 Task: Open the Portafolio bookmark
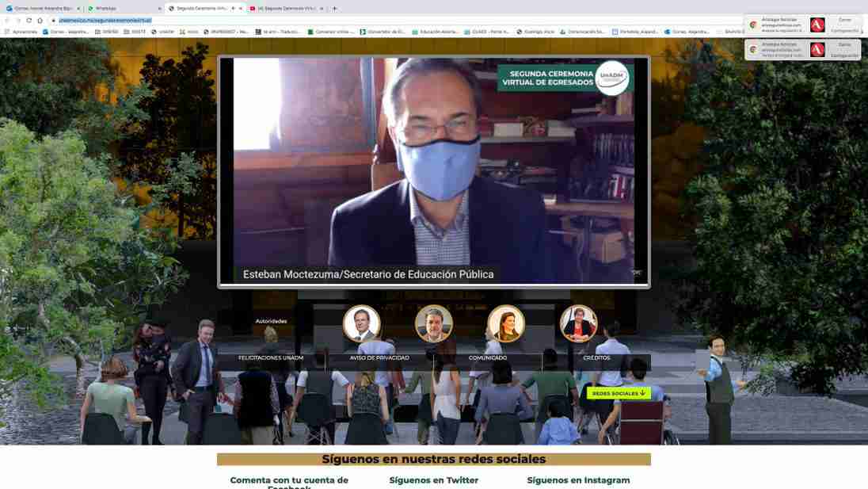[x=635, y=32]
